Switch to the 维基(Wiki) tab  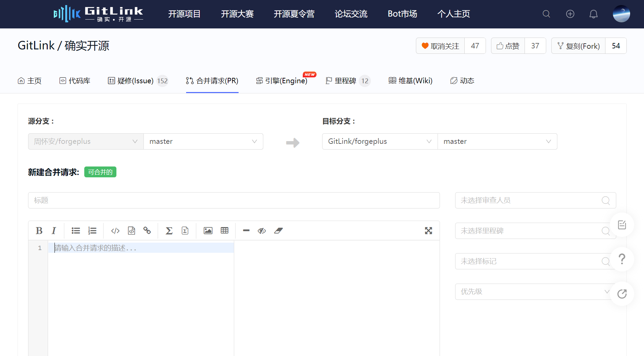[410, 81]
